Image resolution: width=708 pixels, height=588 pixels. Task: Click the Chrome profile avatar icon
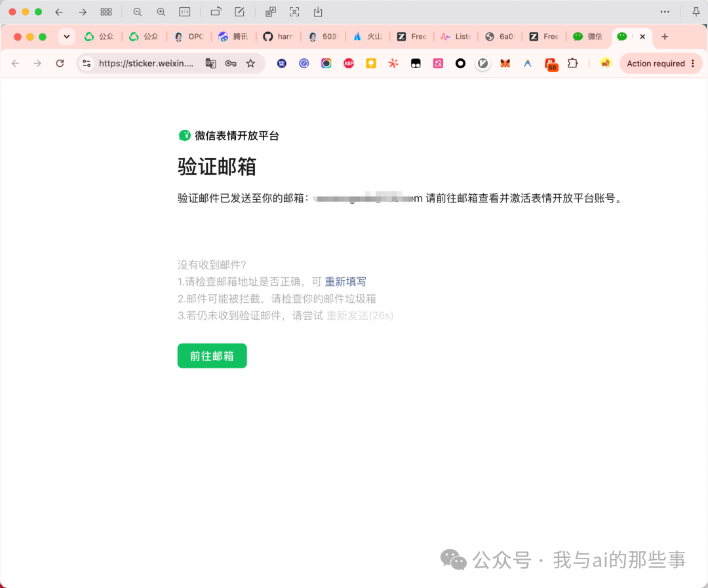606,63
